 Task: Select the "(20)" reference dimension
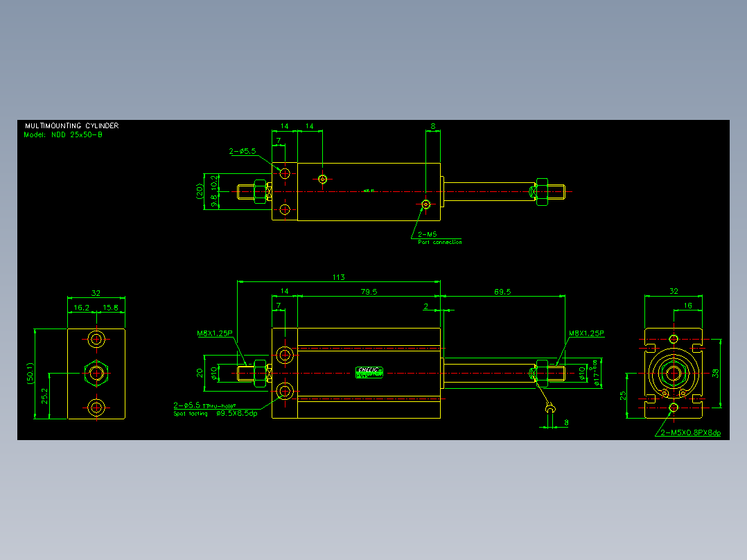pyautogui.click(x=200, y=191)
